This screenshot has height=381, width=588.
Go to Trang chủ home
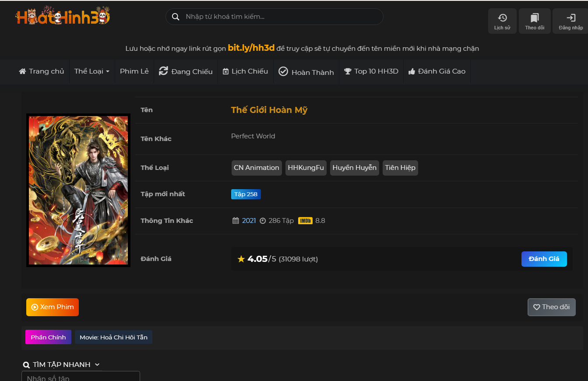(x=42, y=71)
